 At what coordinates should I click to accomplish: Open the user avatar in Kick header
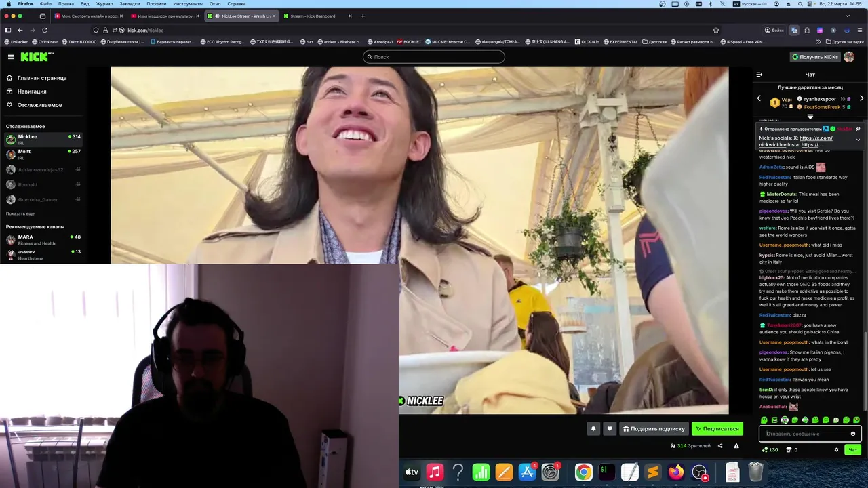click(849, 57)
